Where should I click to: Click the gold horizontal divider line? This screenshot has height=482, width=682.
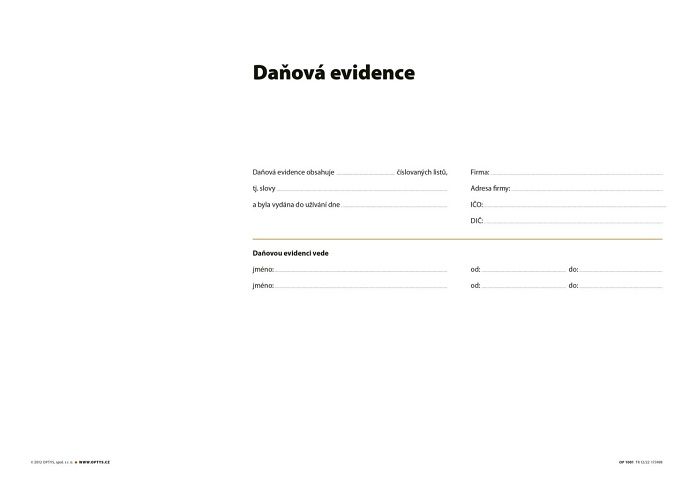(457, 239)
